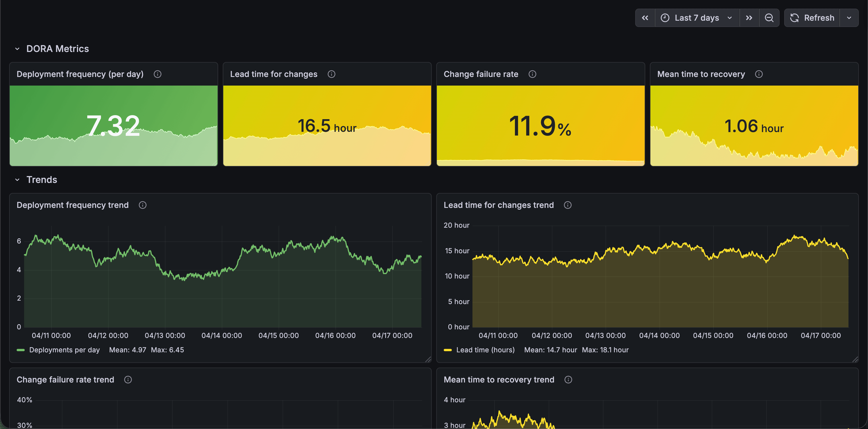Click the yellow Lead time legend color swatch
868x429 pixels.
[447, 350]
